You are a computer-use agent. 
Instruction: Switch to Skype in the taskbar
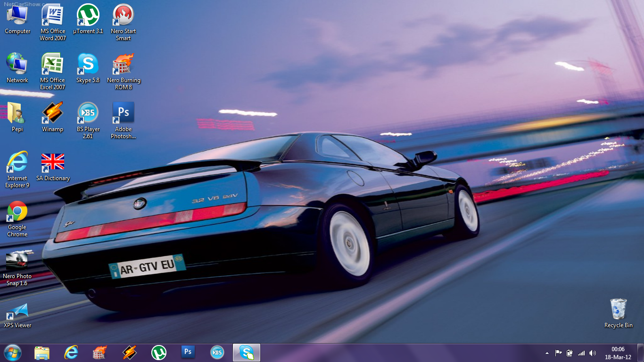coord(246,353)
